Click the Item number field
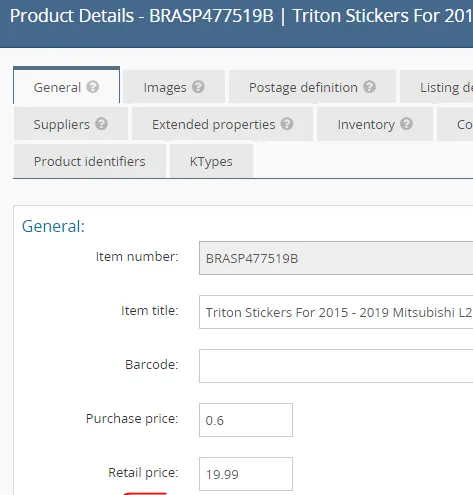The height and width of the screenshot is (495, 473). tap(336, 258)
